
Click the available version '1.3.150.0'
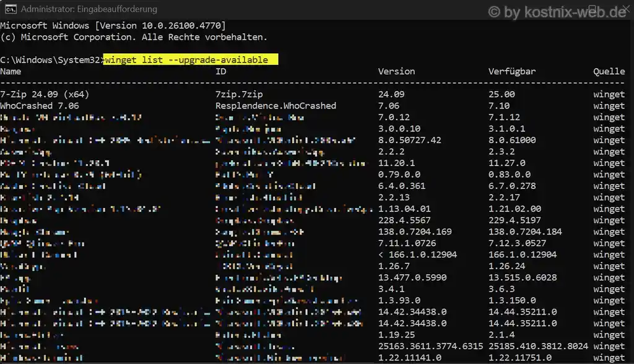tap(512, 300)
